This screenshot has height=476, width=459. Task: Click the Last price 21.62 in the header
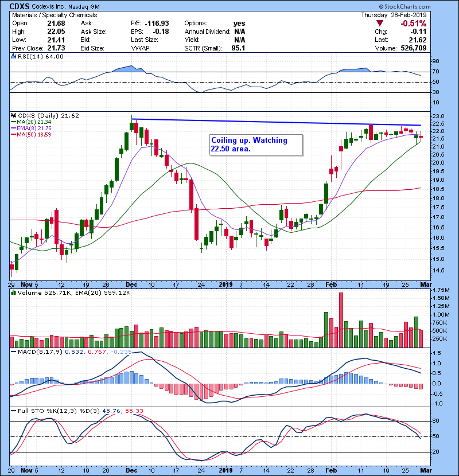[417, 40]
